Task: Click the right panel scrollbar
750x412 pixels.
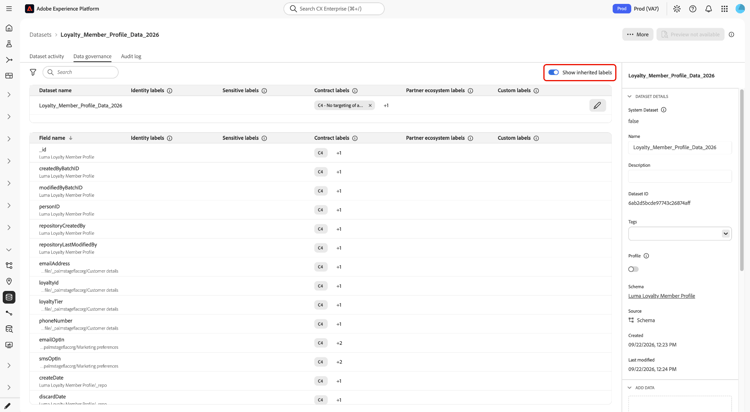Action: (742, 179)
